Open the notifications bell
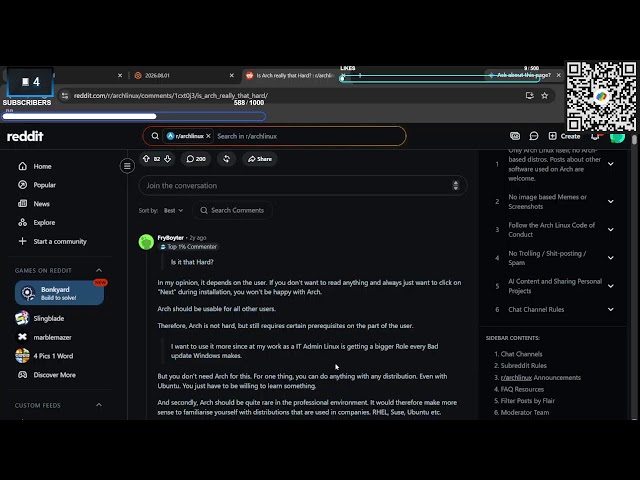 pos(596,136)
